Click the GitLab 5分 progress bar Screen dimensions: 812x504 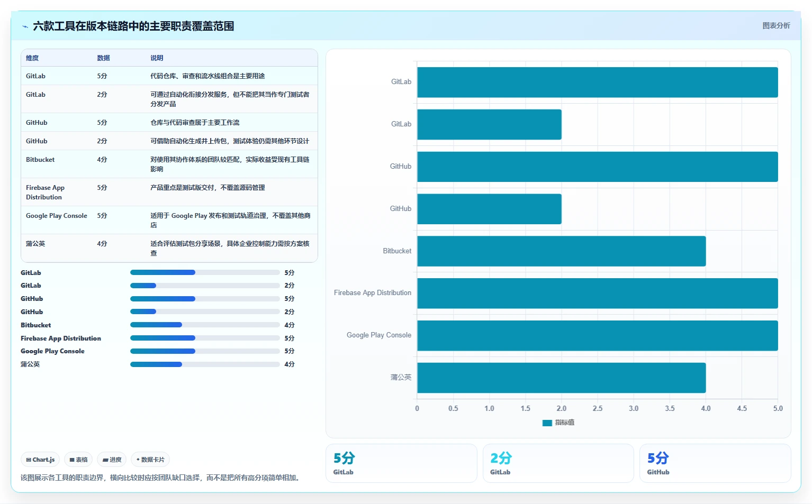tap(205, 272)
